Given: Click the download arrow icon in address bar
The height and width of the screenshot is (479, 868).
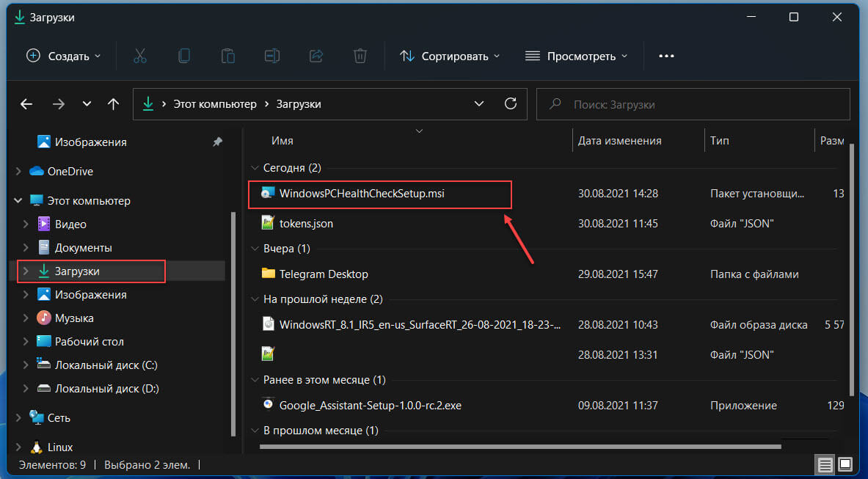Looking at the screenshot, I should (147, 103).
